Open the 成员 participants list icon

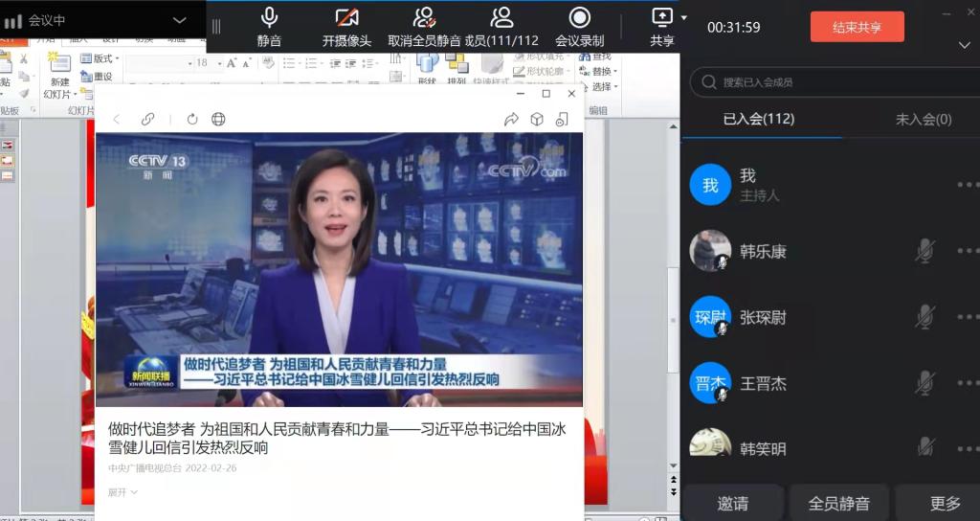[x=501, y=18]
